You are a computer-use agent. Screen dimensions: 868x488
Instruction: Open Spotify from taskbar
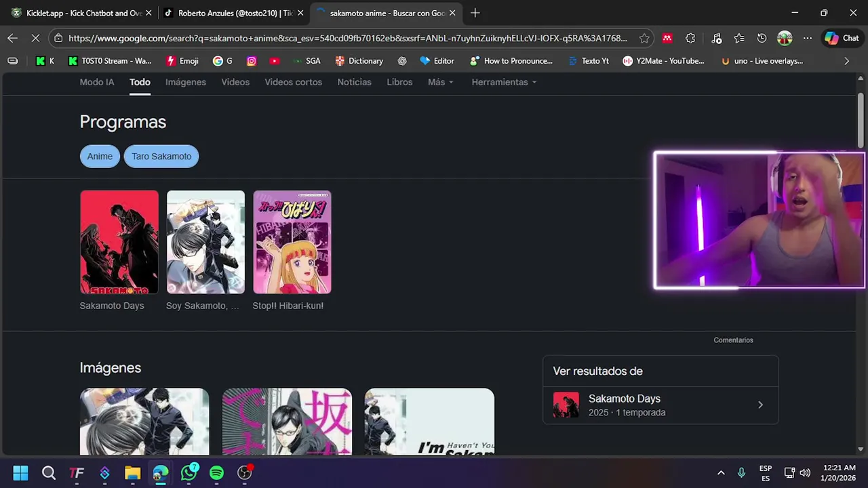pos(216,472)
